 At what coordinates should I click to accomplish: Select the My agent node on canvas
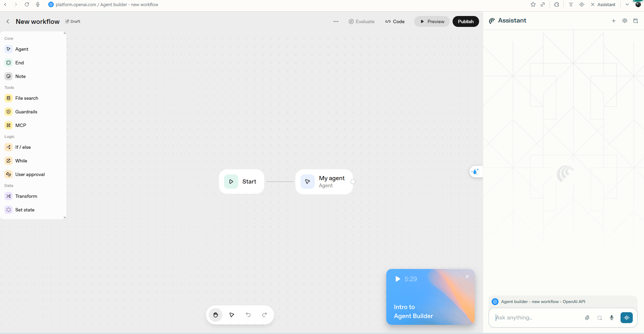[x=324, y=182]
